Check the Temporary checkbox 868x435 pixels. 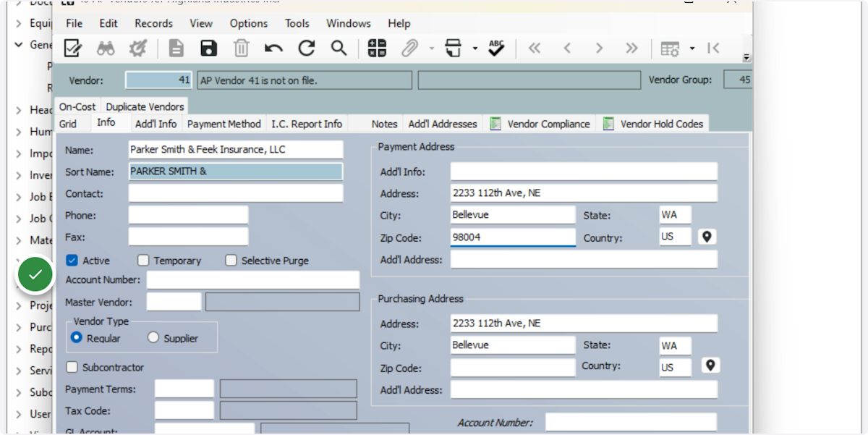[143, 260]
